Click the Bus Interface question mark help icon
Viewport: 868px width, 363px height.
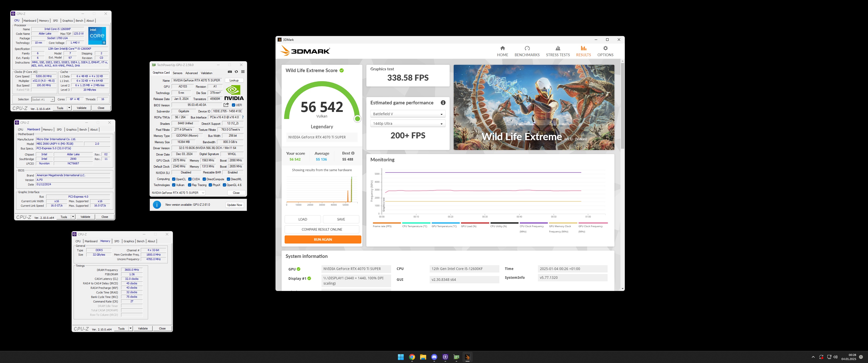[242, 117]
